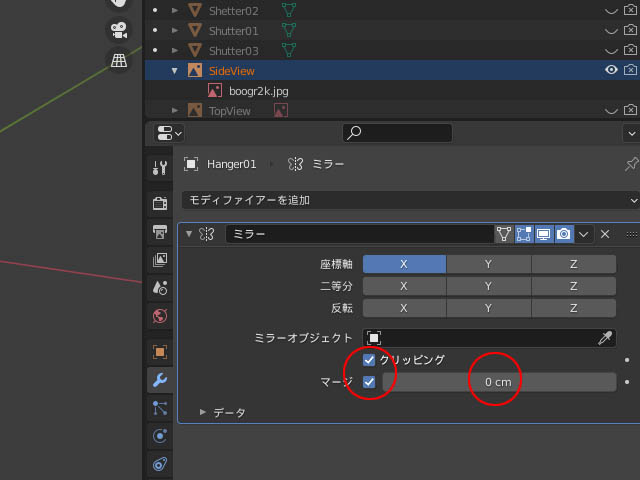
Task: Toggle the pin icon in properties header
Action: 631,164
